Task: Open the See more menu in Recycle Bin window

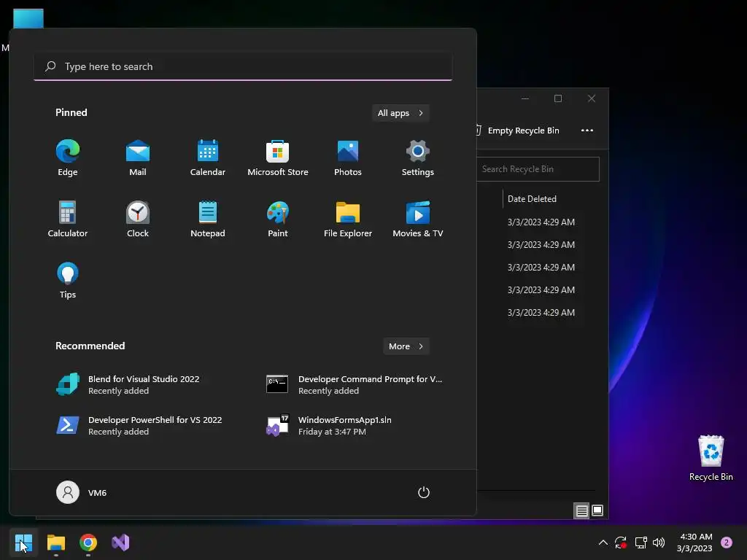Action: tap(587, 131)
